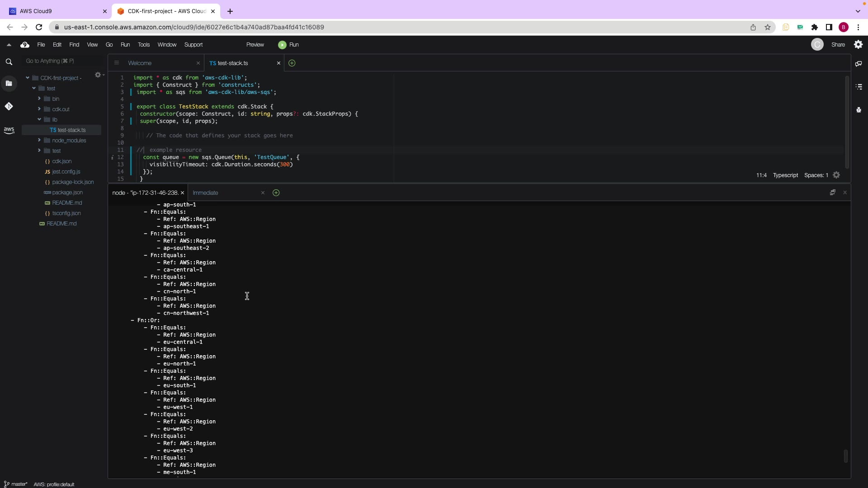Open the Source Control sidebar icon
Screen dimensions: 868x488
click(9, 106)
